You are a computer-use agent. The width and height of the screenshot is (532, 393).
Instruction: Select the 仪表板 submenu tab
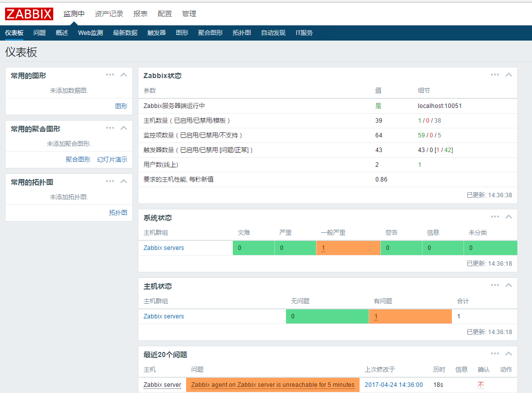pos(14,33)
